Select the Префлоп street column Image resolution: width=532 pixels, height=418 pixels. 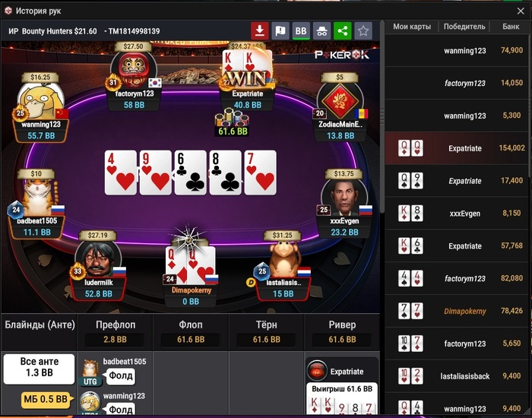[x=115, y=332]
